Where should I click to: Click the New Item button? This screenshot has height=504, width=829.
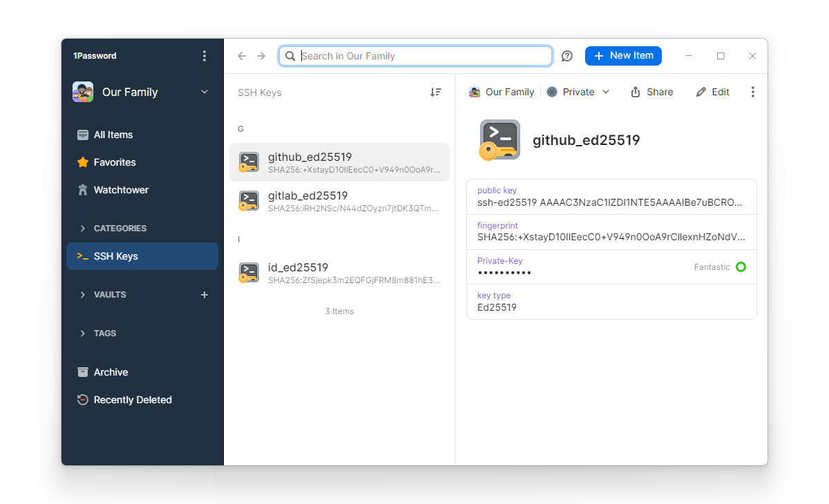623,56
